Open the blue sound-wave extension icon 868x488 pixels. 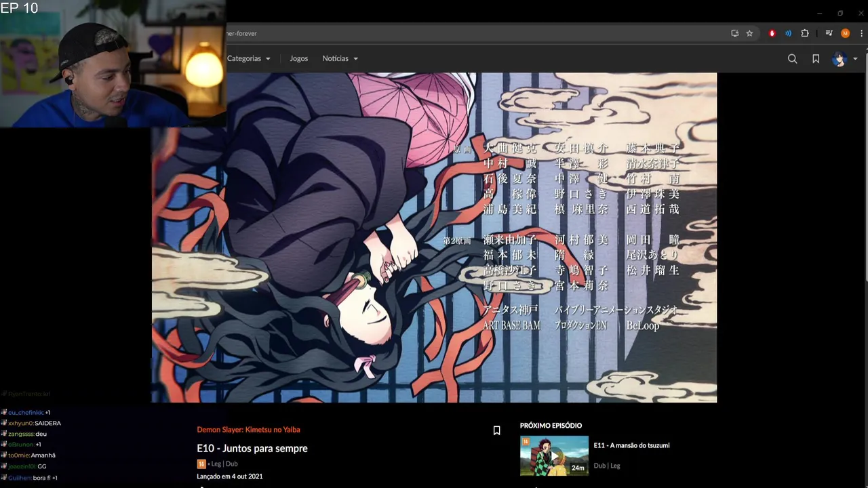tap(788, 33)
